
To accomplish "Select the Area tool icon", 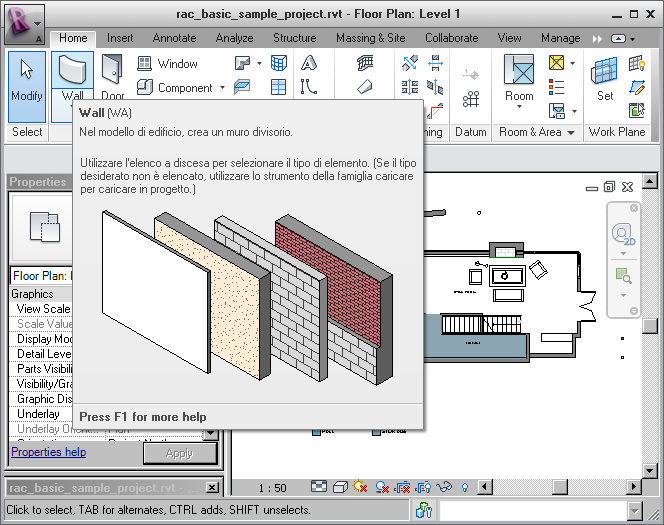I will [556, 63].
